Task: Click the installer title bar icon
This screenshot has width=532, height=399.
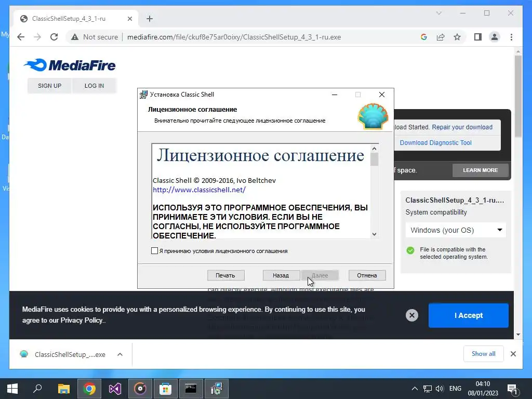Action: point(143,95)
